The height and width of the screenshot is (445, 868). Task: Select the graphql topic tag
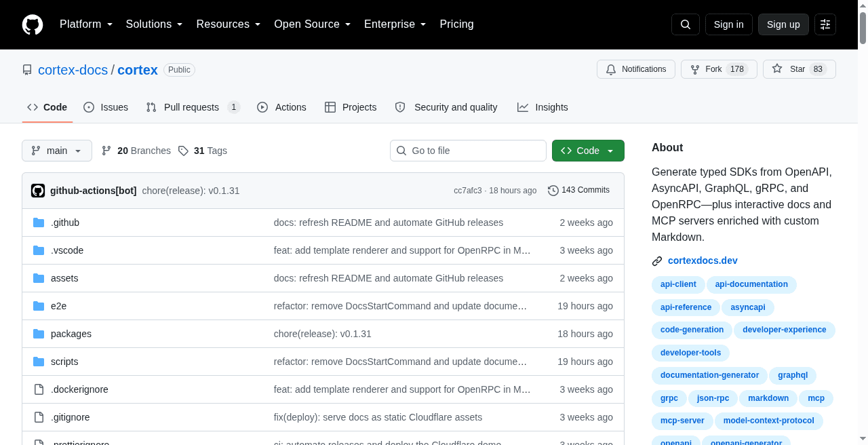(x=793, y=375)
